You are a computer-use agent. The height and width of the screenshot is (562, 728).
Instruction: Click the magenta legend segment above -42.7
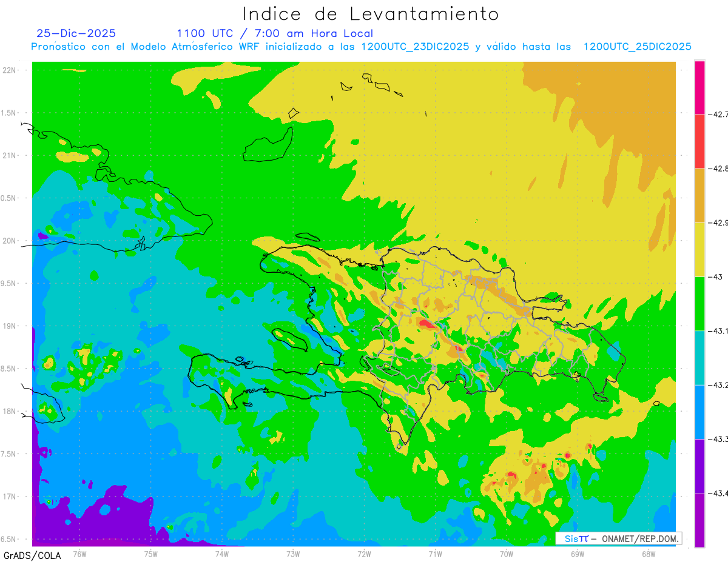click(699, 87)
